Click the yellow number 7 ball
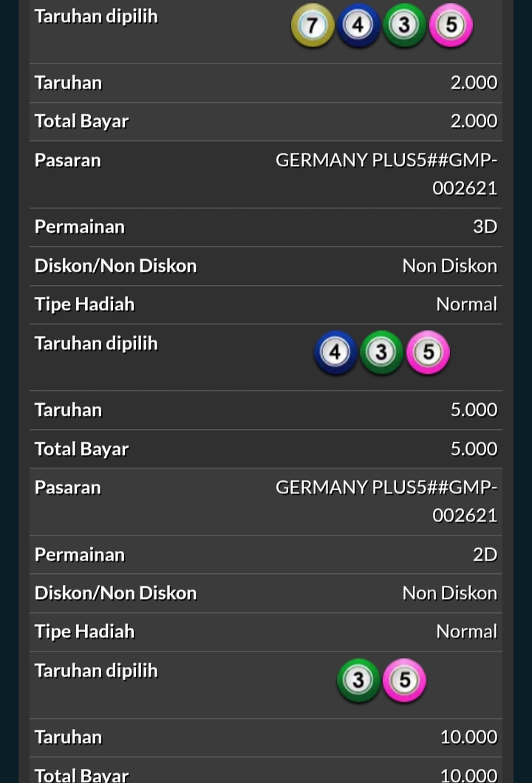The width and height of the screenshot is (532, 783). [x=313, y=26]
